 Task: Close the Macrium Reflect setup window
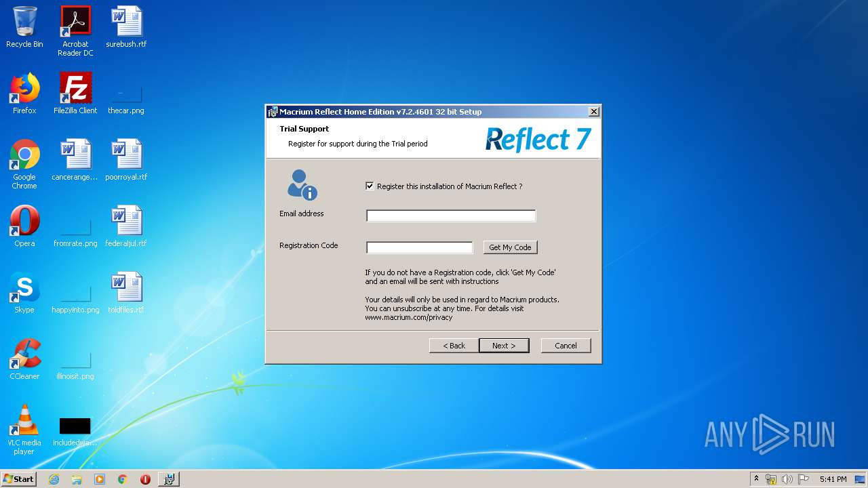tap(593, 112)
